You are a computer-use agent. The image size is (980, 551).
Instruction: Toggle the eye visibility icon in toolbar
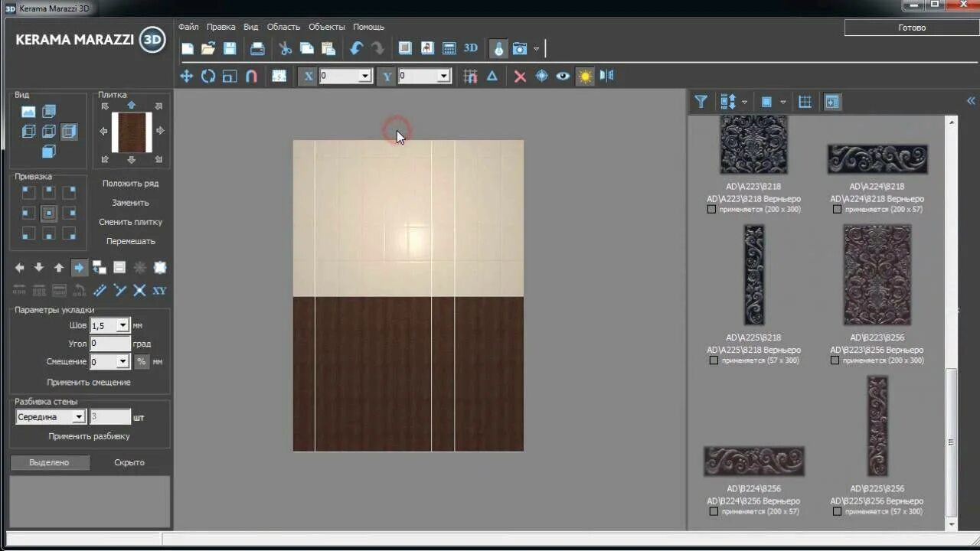[x=563, y=76]
